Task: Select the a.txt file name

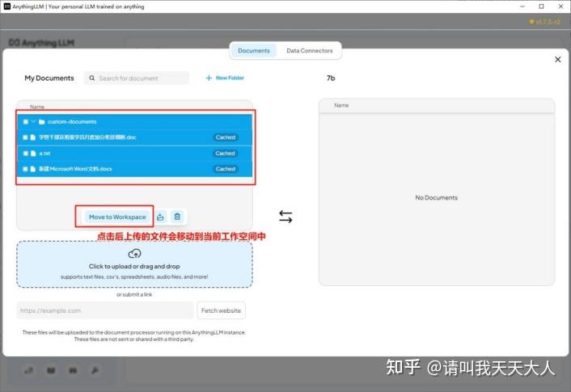Action: point(44,154)
